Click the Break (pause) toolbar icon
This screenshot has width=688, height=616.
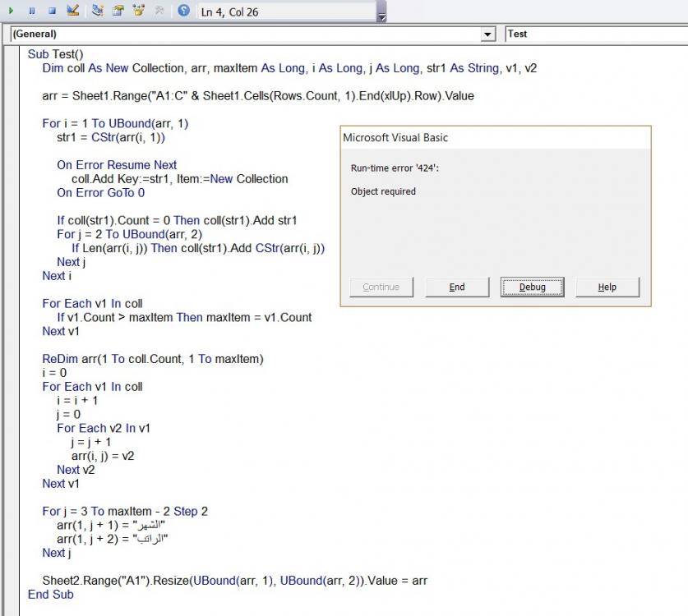pyautogui.click(x=31, y=11)
